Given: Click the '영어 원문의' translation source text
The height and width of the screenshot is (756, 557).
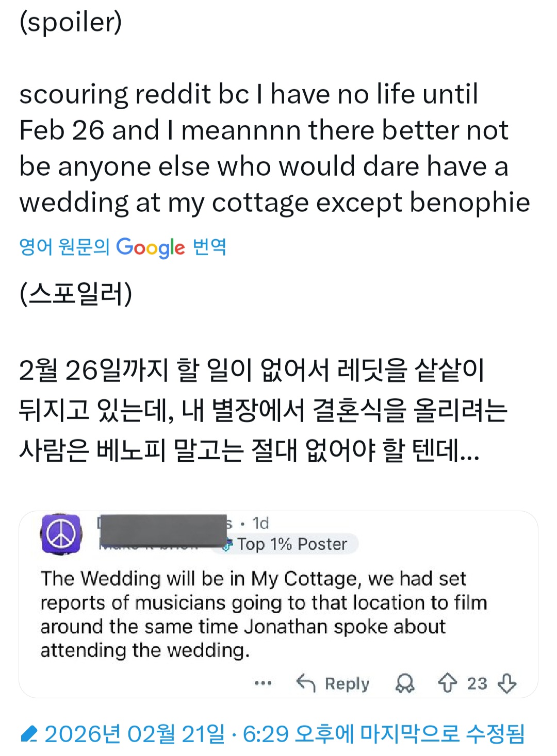Looking at the screenshot, I should 64,247.
